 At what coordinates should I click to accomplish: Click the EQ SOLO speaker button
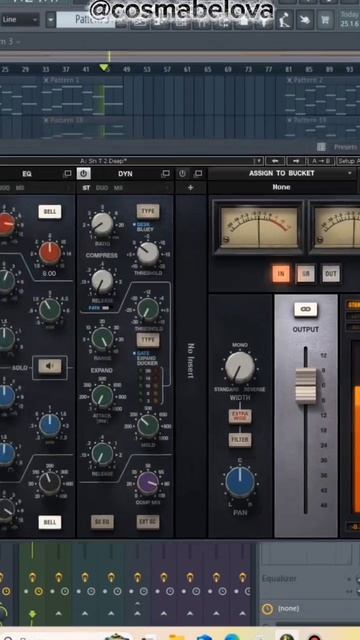50,366
